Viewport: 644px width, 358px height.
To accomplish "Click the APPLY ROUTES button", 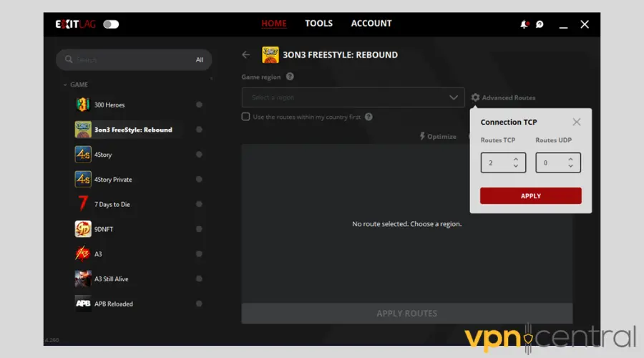I will click(406, 314).
